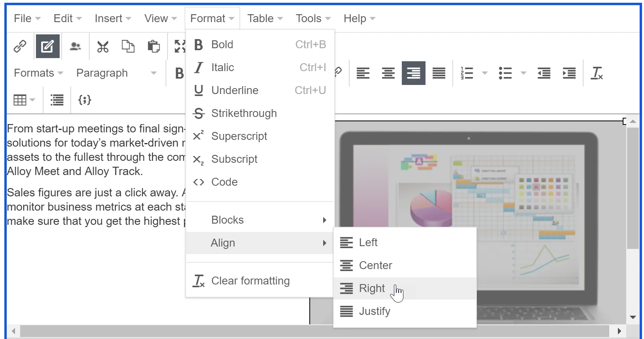Expand the Align submenu
This screenshot has height=339, width=644.
260,243
